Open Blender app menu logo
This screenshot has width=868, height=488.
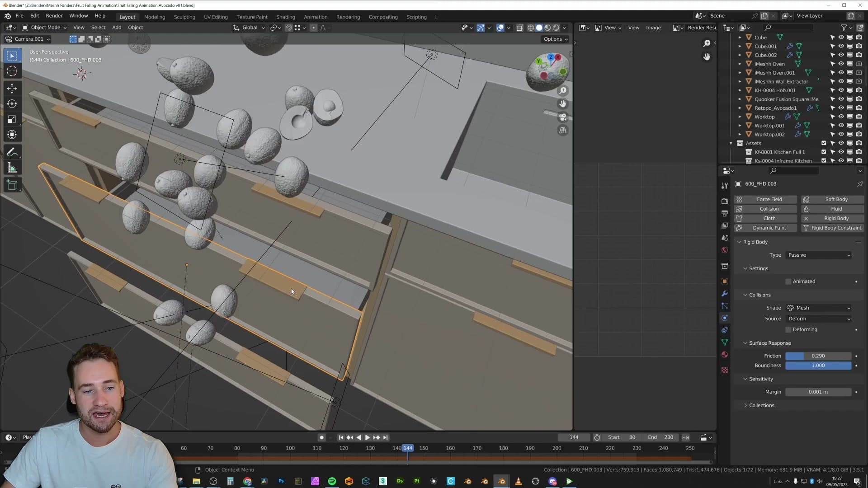tap(8, 16)
